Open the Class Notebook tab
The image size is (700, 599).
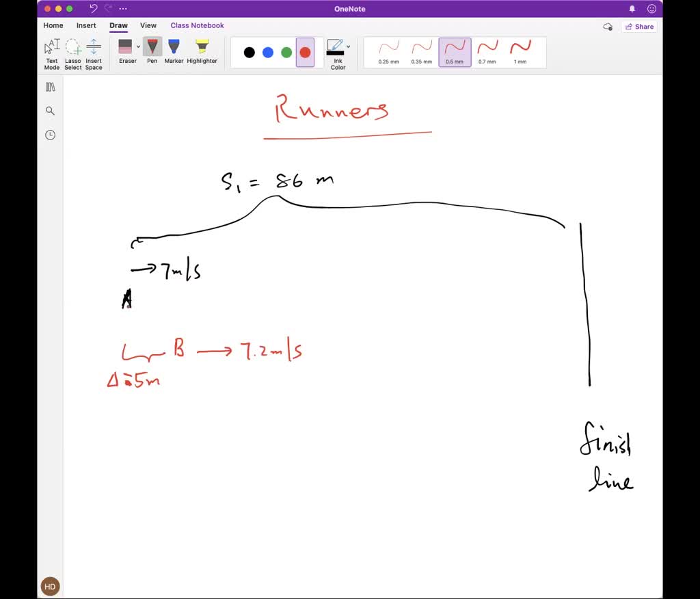tap(198, 25)
